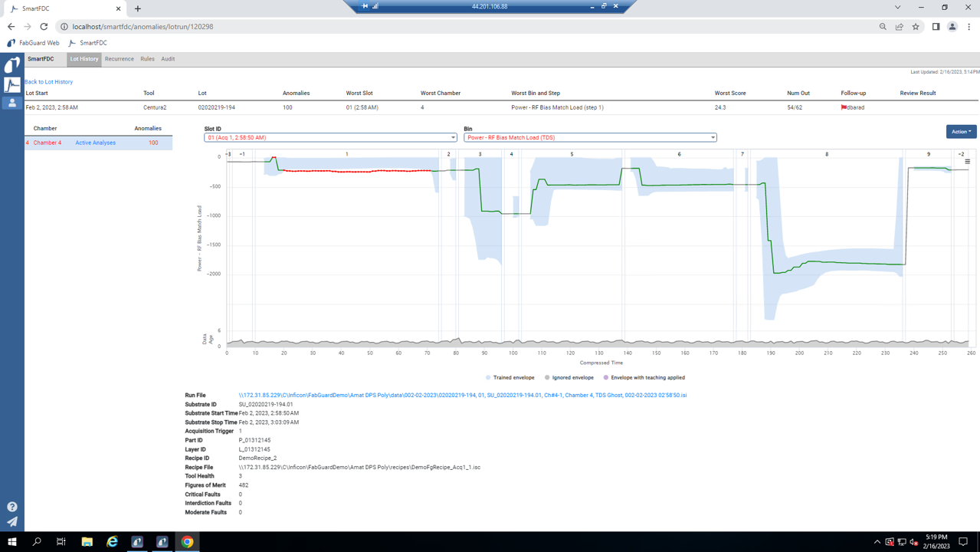Bookmark this page with the star icon
The image size is (980, 552).
(x=916, y=27)
